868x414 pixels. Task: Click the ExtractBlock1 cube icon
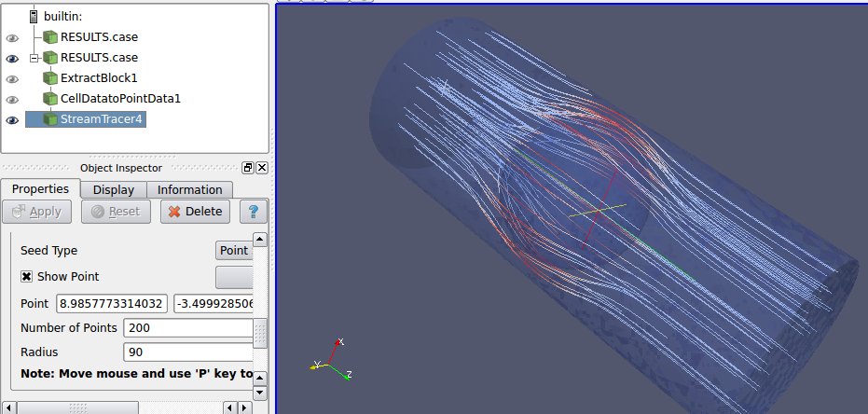(50, 78)
